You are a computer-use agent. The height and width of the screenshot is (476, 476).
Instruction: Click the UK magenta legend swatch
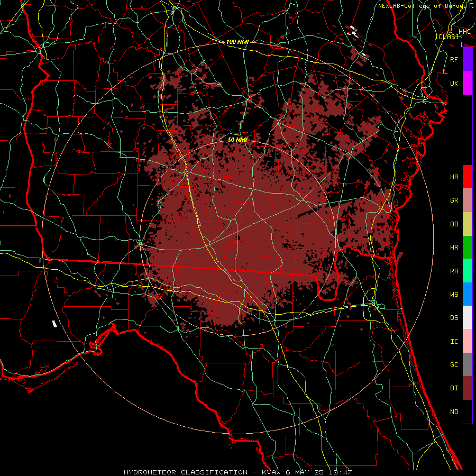[467, 83]
